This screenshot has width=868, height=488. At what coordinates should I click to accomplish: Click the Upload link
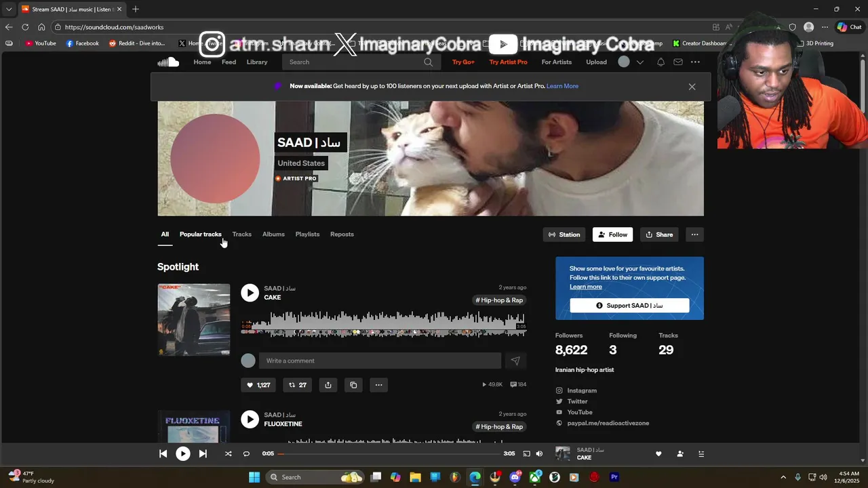tap(597, 62)
